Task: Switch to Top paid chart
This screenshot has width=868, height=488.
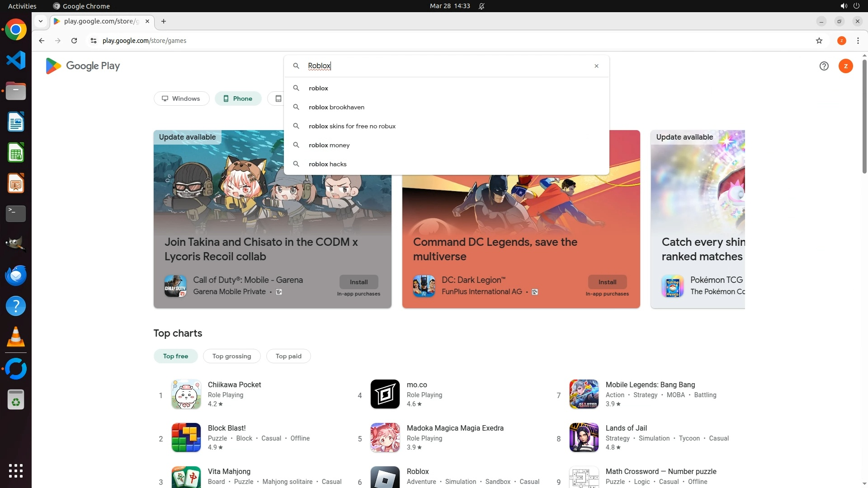Action: point(288,356)
